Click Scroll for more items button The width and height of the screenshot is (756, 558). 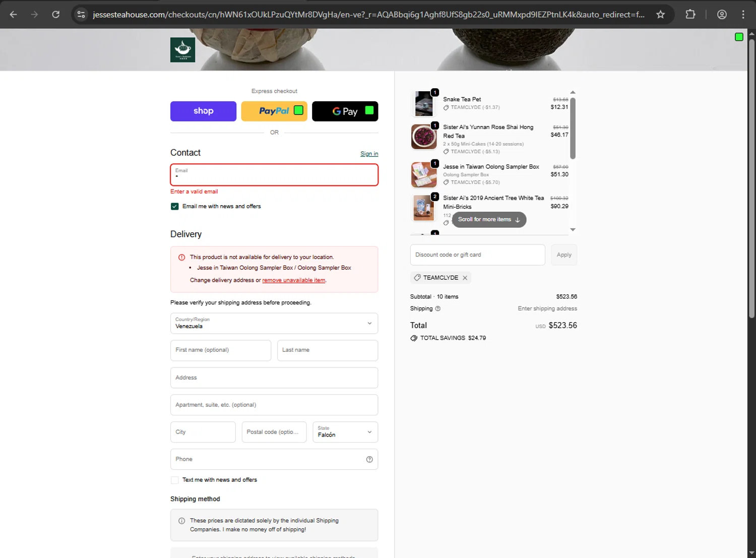point(489,220)
